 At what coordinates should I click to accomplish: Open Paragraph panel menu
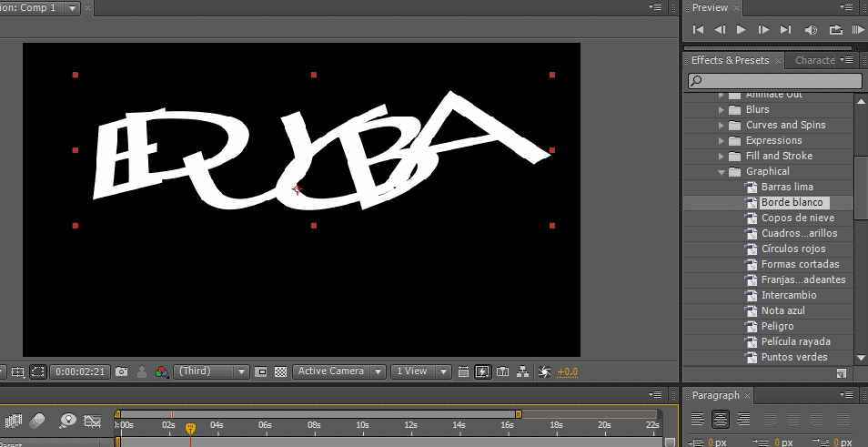[x=846, y=394]
